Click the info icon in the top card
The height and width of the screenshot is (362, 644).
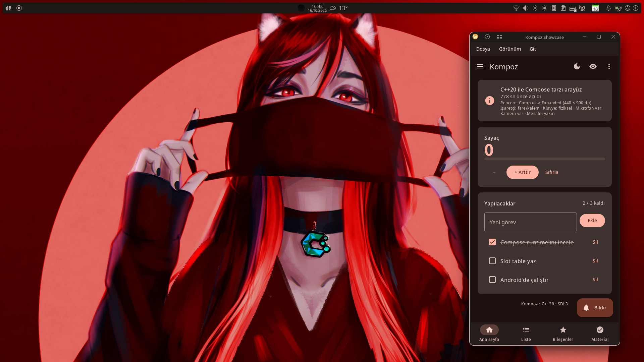point(490,101)
